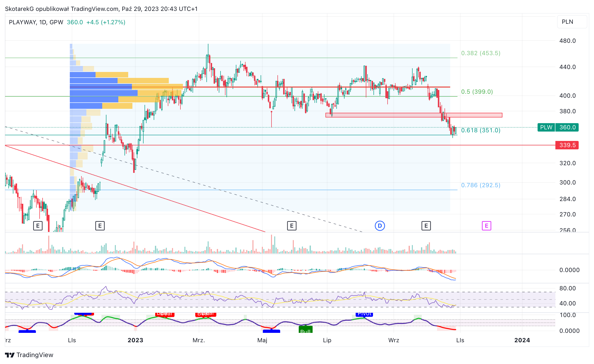
Task: Click the red supply zone rectangle
Action: [x=414, y=115]
